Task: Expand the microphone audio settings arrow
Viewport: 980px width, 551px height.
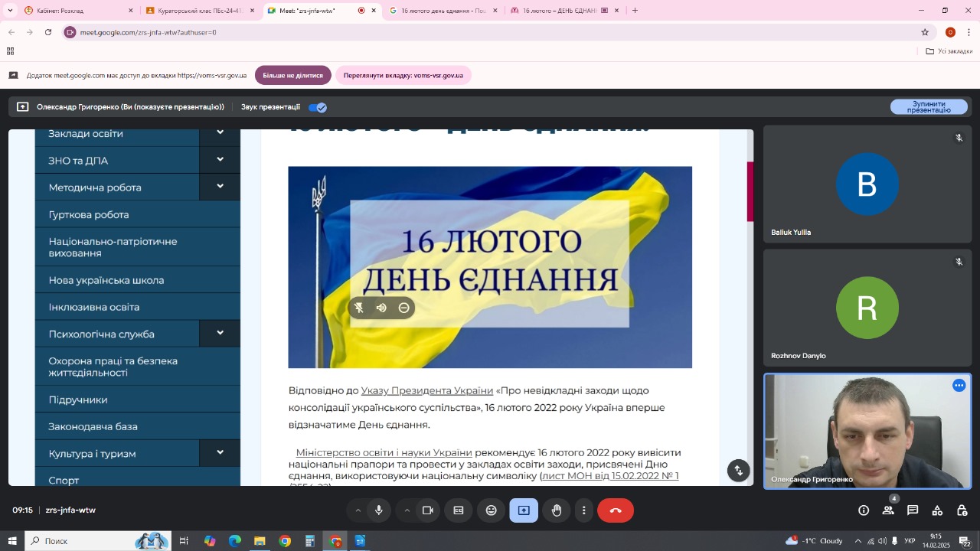Action: pyautogui.click(x=358, y=510)
